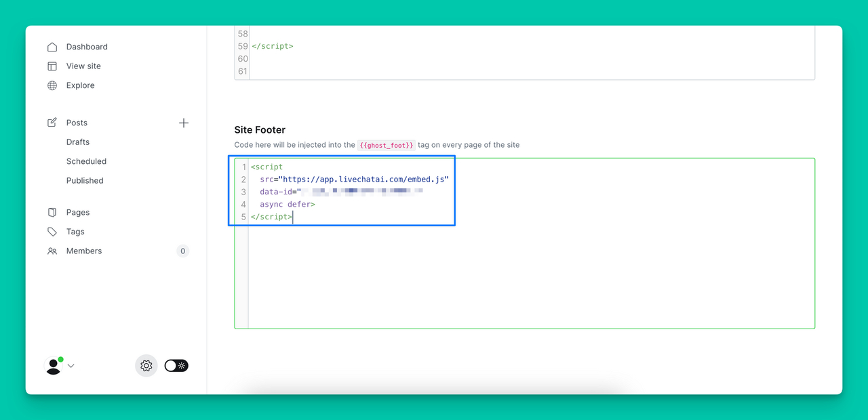
Task: Click the Members people icon
Action: (52, 251)
